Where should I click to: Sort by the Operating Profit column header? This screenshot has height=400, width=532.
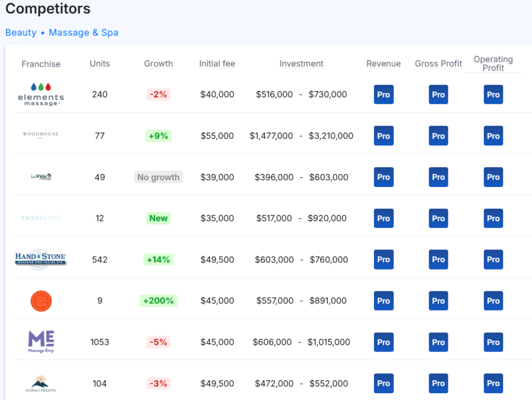coord(494,63)
